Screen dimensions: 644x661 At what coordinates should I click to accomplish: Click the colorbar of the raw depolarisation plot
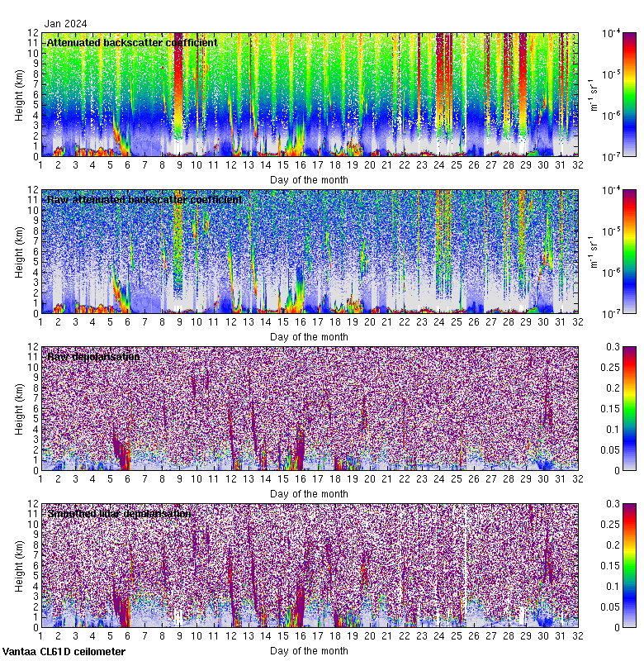click(629, 408)
